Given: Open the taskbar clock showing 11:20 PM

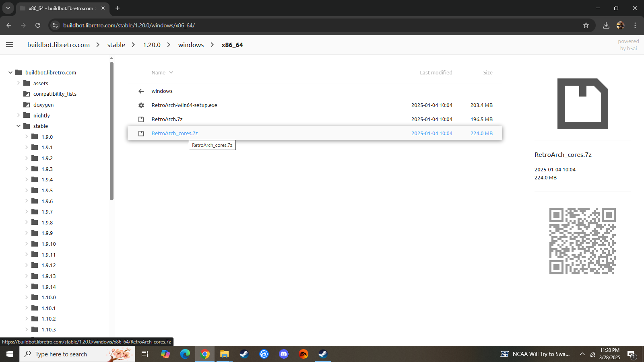Looking at the screenshot, I should pos(609,354).
